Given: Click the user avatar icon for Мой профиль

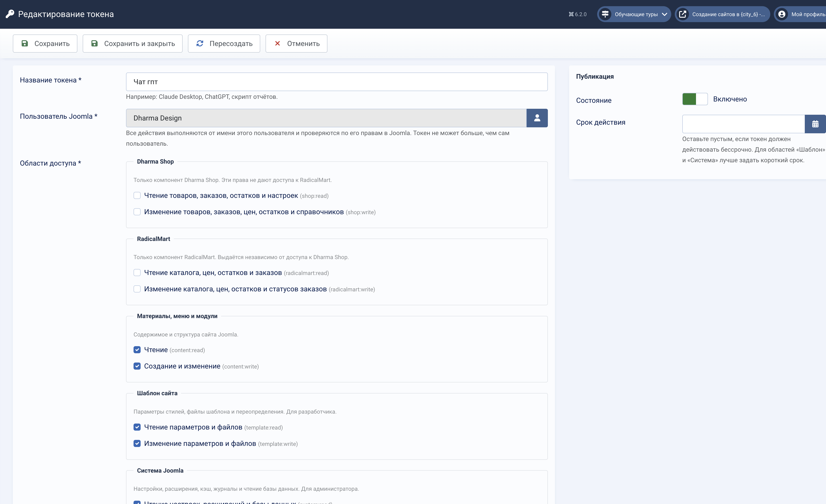Looking at the screenshot, I should pos(782,14).
